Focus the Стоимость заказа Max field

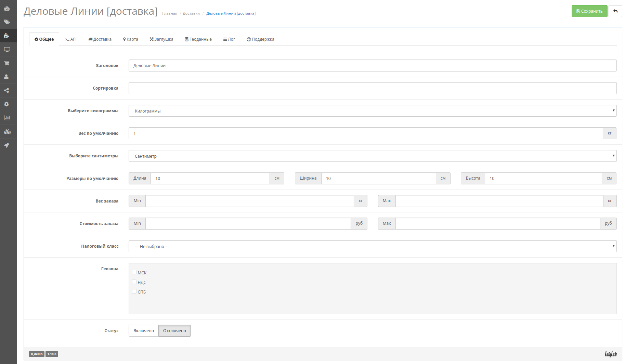click(x=498, y=224)
